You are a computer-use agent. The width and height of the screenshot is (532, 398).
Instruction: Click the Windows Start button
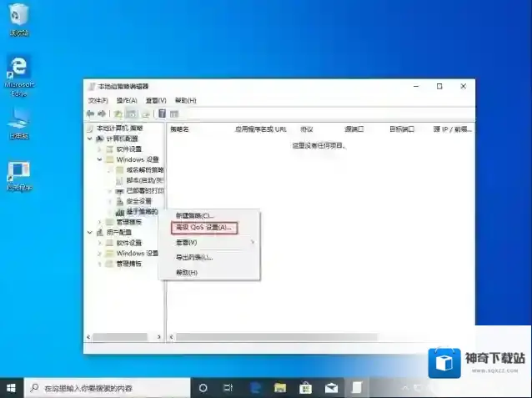[x=12, y=388]
